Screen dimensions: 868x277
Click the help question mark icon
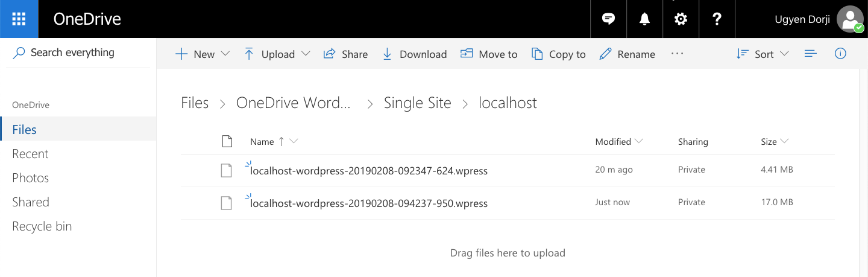(x=717, y=19)
